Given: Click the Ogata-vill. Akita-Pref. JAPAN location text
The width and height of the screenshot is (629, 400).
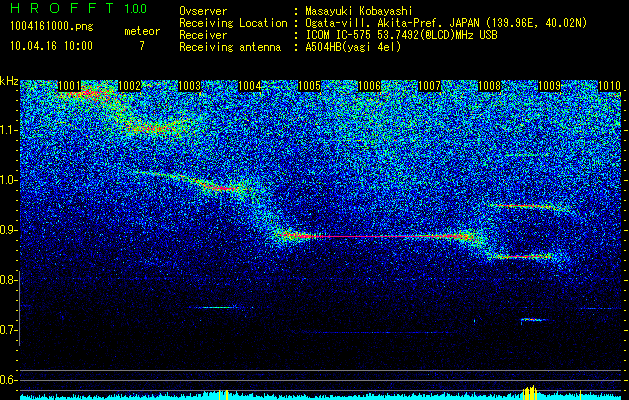Looking at the screenshot, I should point(446,23).
